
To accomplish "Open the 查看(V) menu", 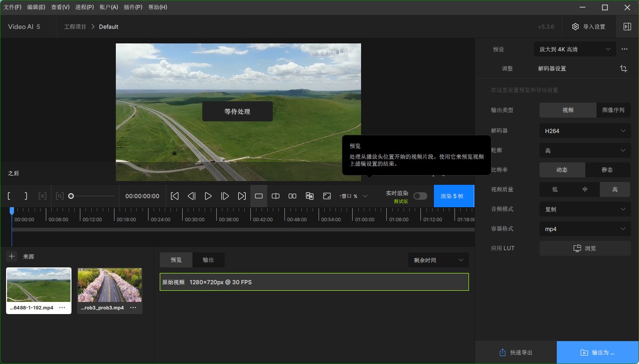I will [60, 7].
